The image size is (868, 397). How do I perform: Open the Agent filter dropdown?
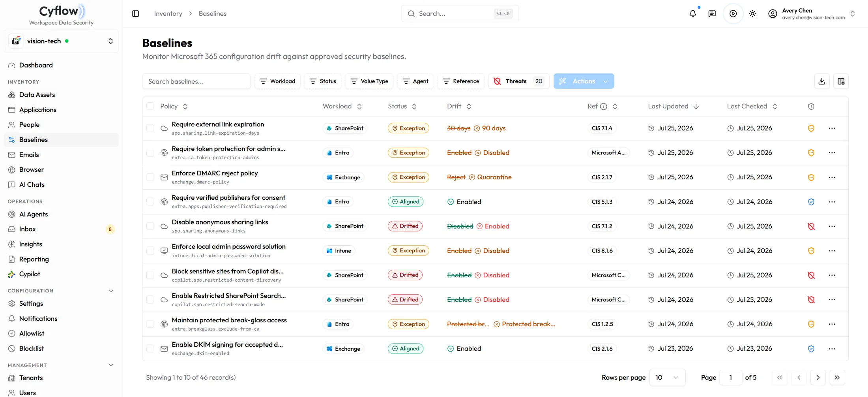coord(415,81)
